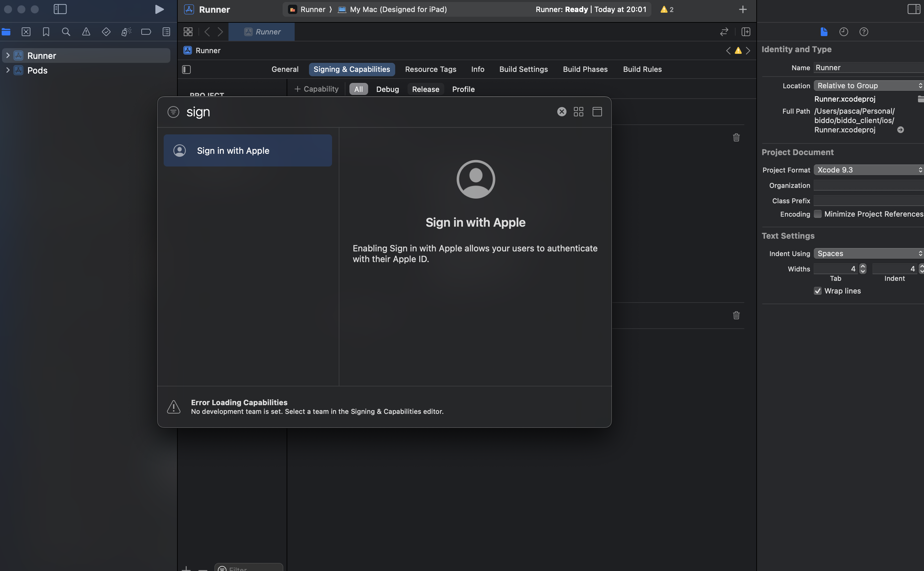
Task: Open the Debug navigator icon
Action: pos(126,32)
